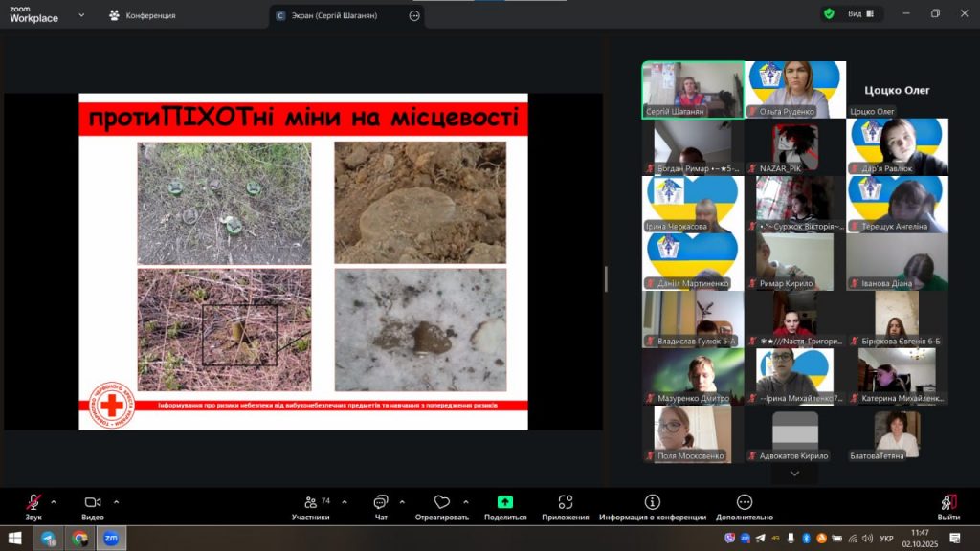Leave the meeting with Выйти
Screen dimensions: 980x551
[948, 504]
